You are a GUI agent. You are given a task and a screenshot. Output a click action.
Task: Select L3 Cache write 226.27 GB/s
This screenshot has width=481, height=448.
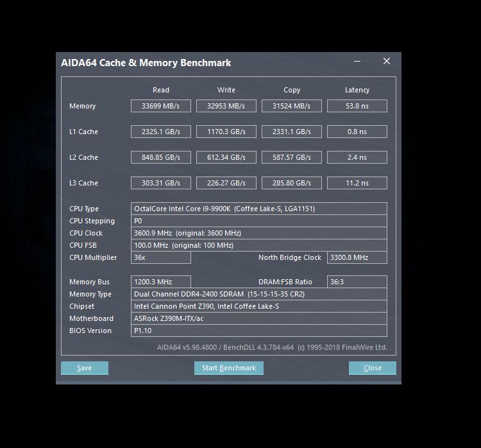(226, 183)
